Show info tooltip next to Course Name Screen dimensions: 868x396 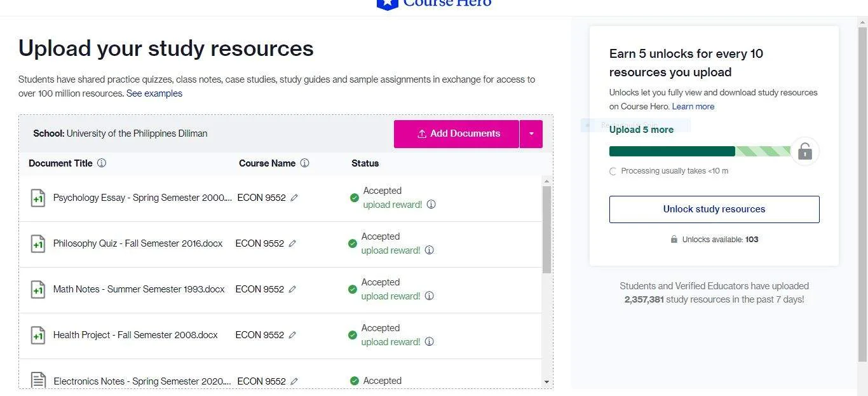coord(304,163)
